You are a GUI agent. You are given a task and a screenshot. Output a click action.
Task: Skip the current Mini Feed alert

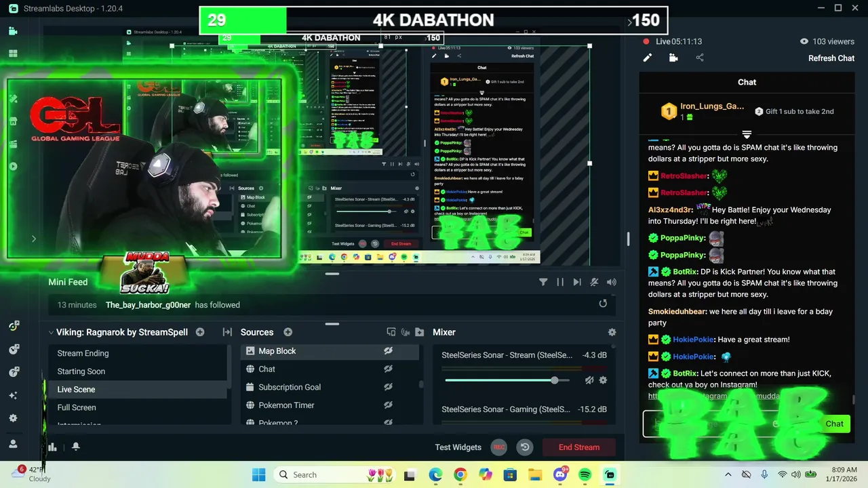tap(577, 282)
